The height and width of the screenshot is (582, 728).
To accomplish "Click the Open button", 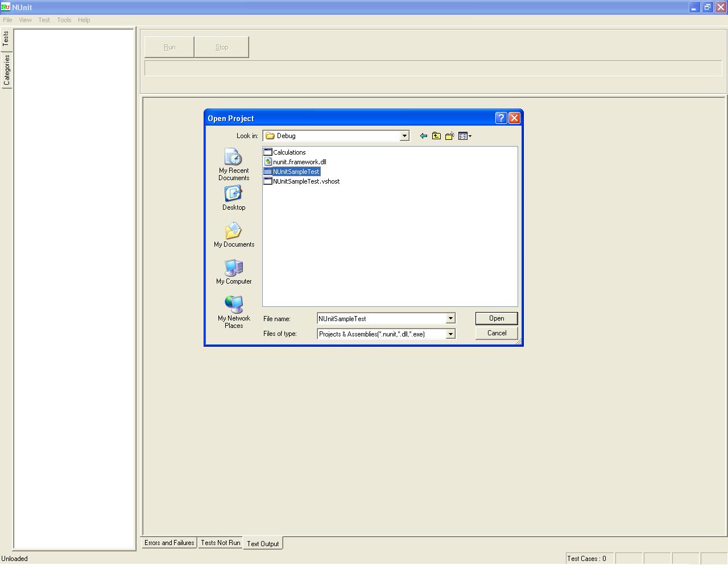I will coord(497,318).
